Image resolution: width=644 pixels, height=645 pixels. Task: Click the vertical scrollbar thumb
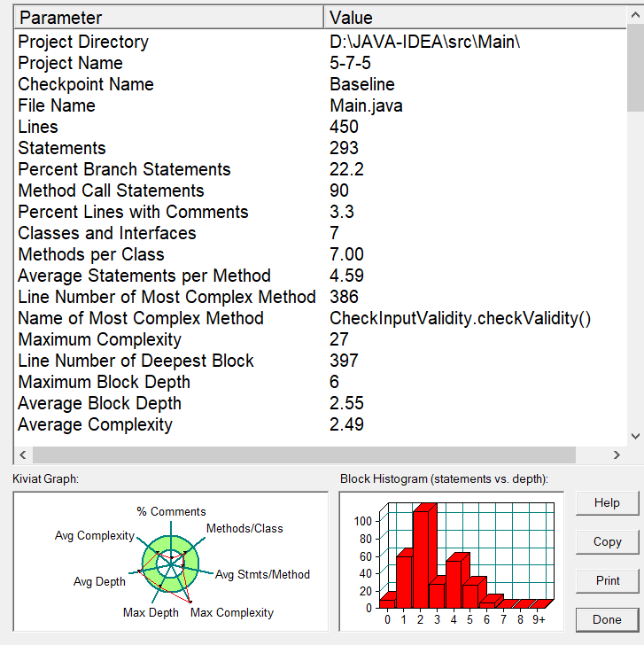tap(635, 67)
